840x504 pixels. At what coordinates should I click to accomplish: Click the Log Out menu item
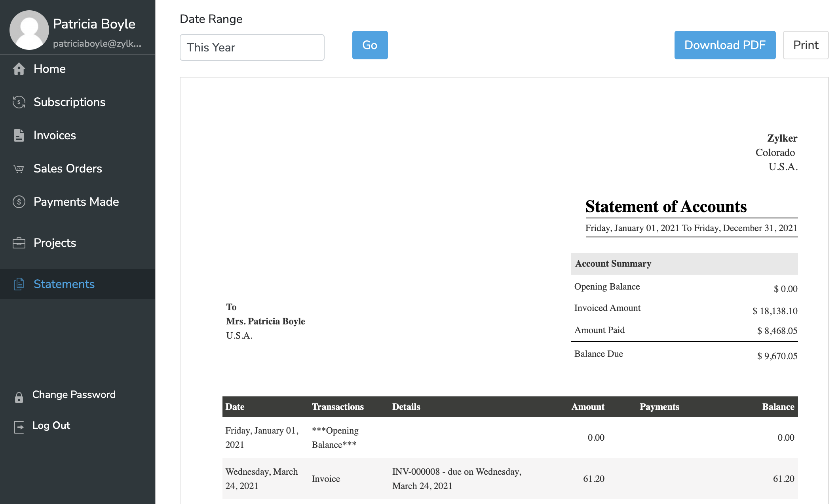click(51, 426)
